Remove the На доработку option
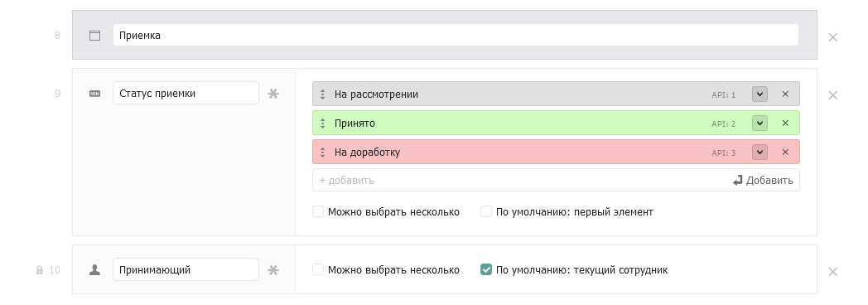 pyautogui.click(x=785, y=152)
